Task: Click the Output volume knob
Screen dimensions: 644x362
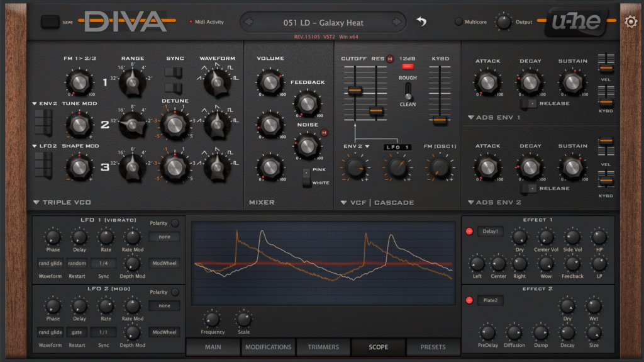Action: point(504,22)
